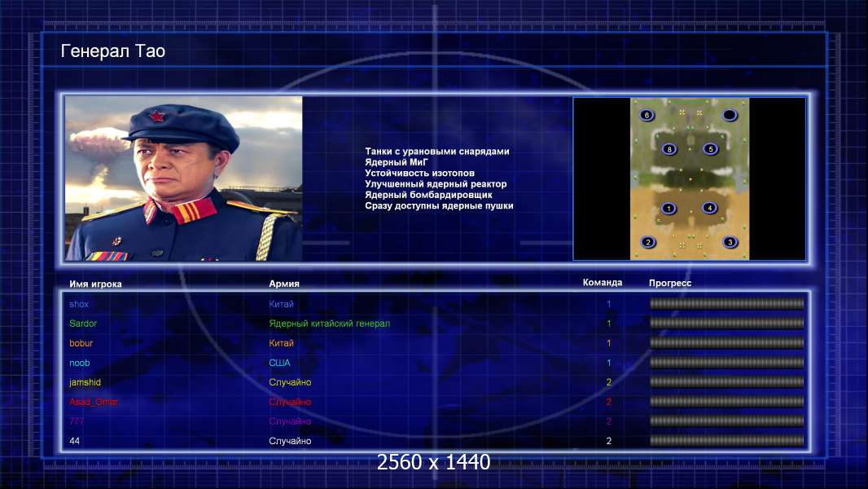Image resolution: width=868 pixels, height=489 pixels.
Task: Click noob's loading progress bar
Action: (726, 363)
